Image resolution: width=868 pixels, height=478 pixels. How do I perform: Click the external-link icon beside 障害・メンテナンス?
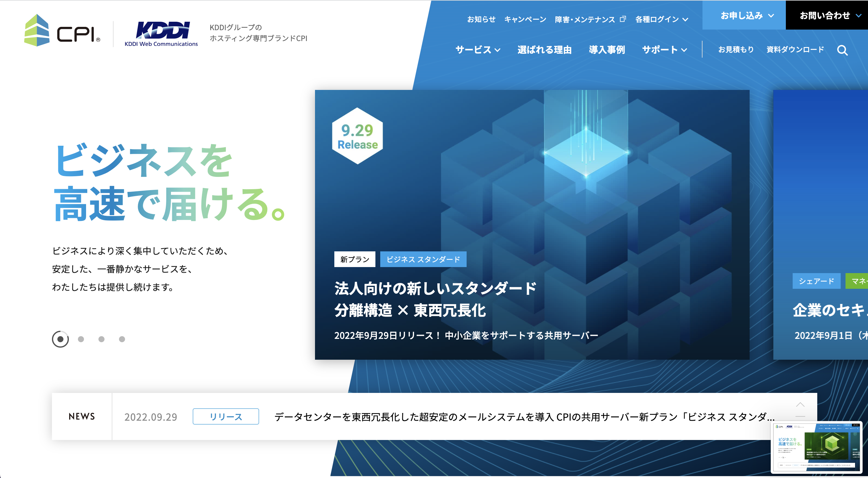[x=623, y=19]
